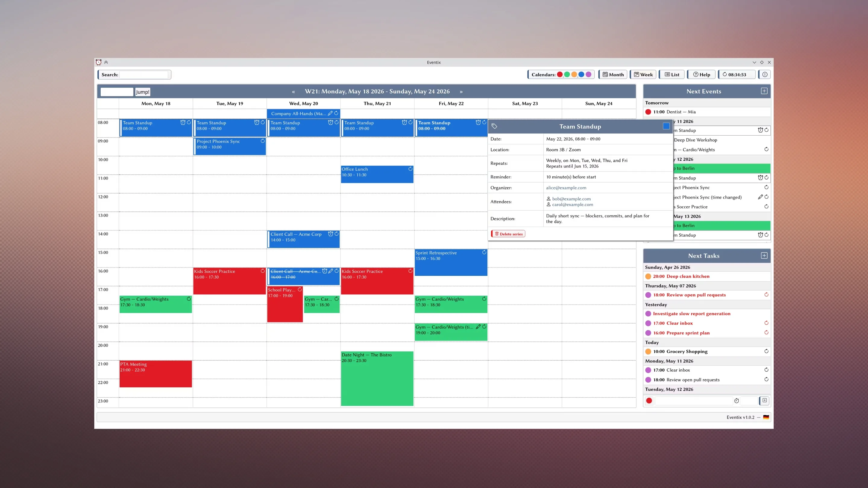Screen dimensions: 868x488
Task: Click pencil icon on Friday 19:00 Gym event
Action: pyautogui.click(x=478, y=327)
